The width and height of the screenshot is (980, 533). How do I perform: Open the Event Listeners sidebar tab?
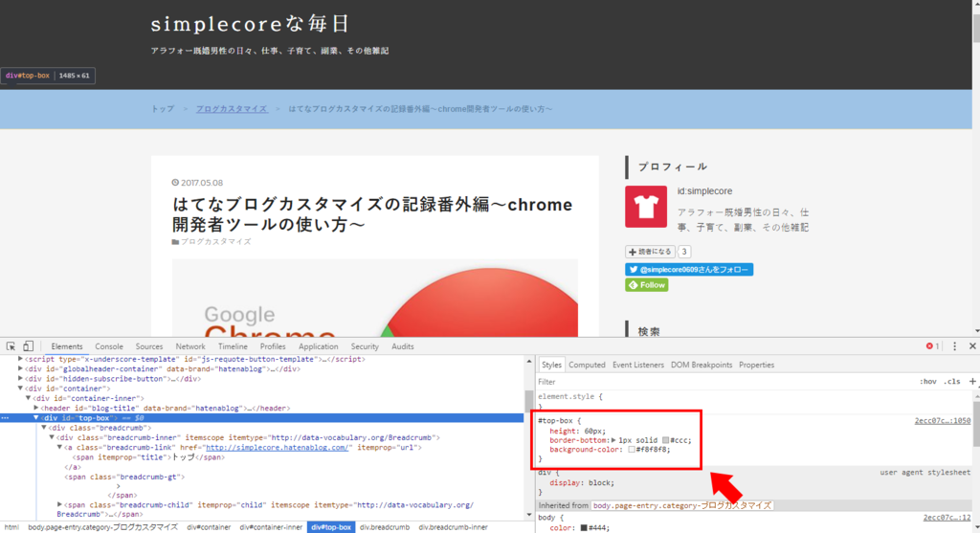[638, 365]
